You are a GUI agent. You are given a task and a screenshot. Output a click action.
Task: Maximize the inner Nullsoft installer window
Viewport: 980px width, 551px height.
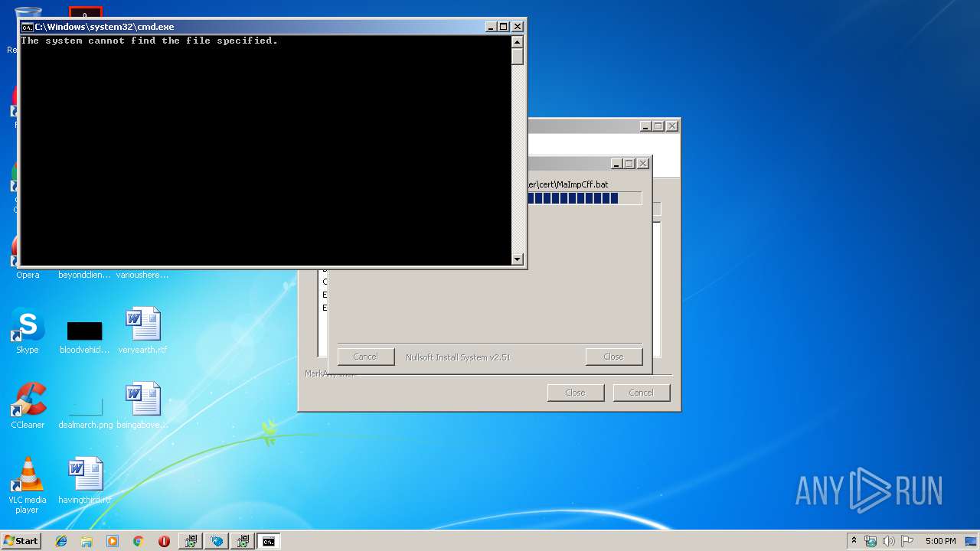tap(629, 164)
